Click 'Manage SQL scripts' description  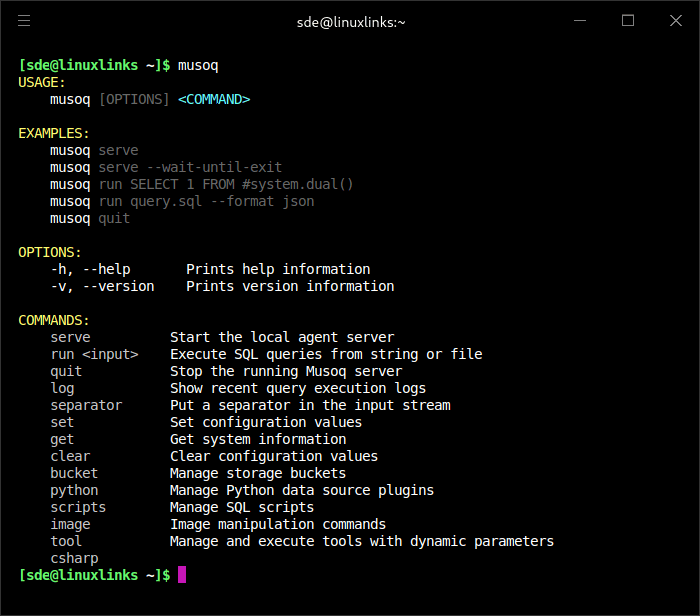point(242,508)
